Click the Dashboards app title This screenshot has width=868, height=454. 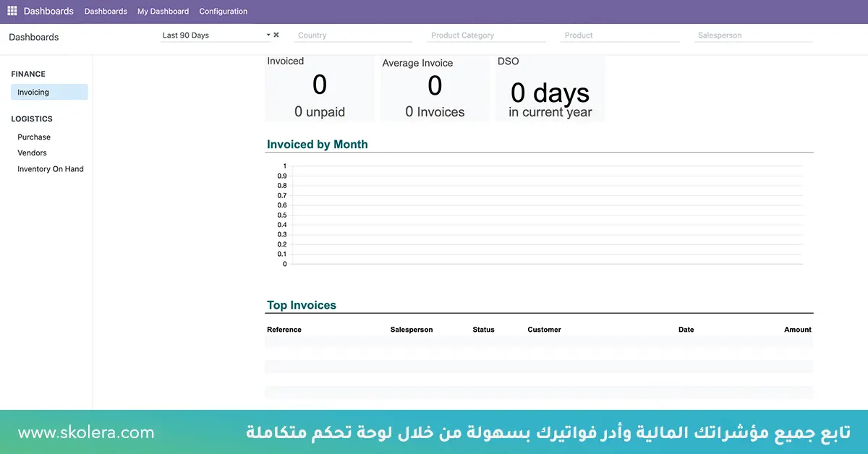click(x=48, y=11)
